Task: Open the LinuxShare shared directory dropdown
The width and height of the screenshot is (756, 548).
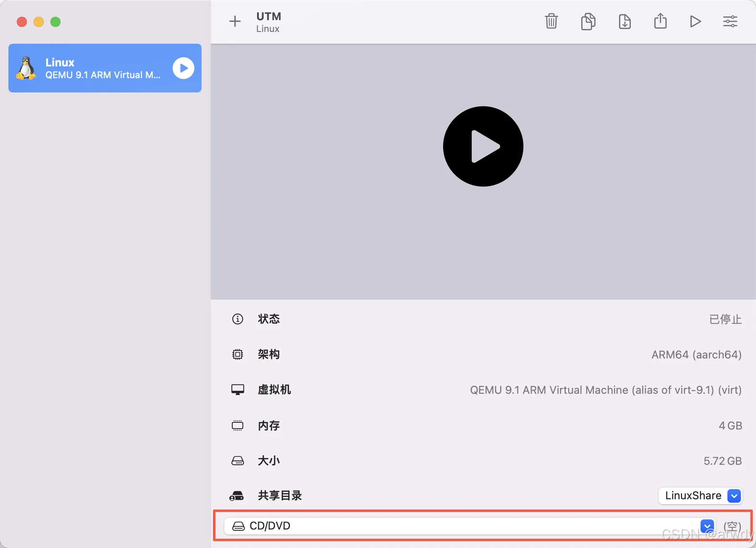Action: pyautogui.click(x=700, y=496)
